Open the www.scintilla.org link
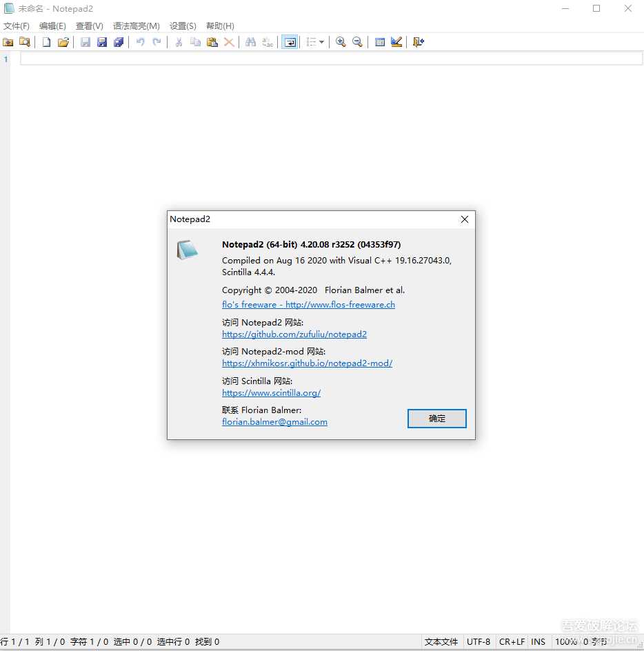The width and height of the screenshot is (644, 651). click(x=271, y=393)
